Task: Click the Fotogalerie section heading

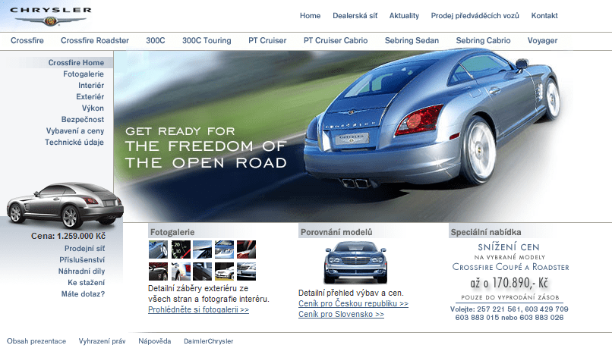Action: [x=172, y=232]
